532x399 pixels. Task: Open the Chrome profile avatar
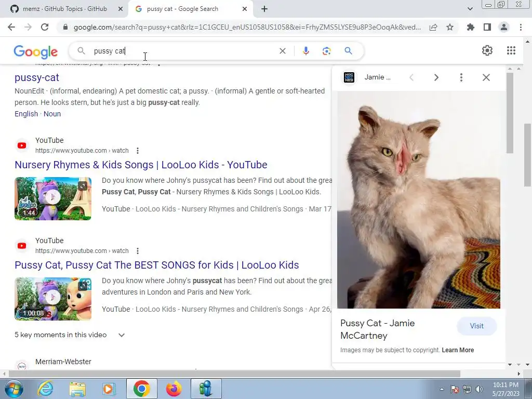[x=504, y=27]
